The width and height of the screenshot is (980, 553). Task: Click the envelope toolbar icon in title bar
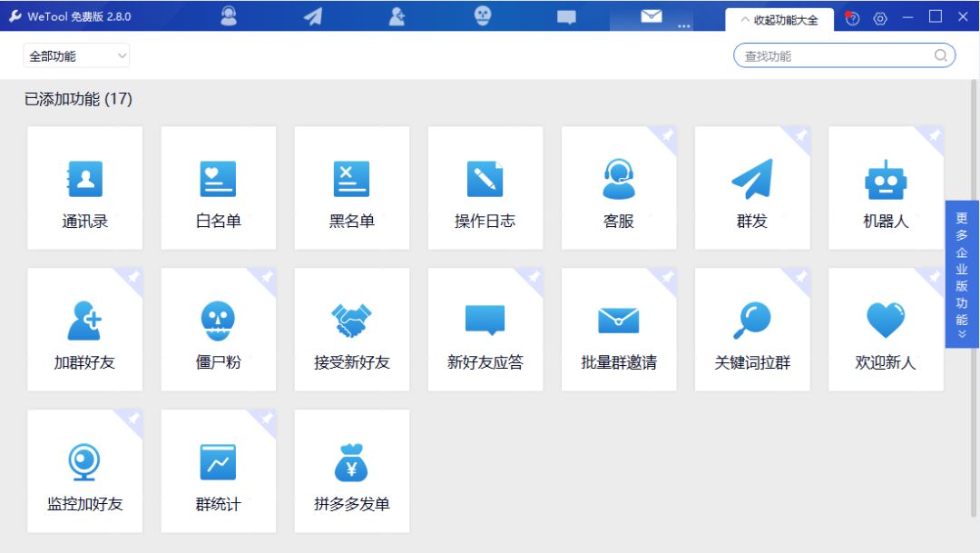coord(652,15)
